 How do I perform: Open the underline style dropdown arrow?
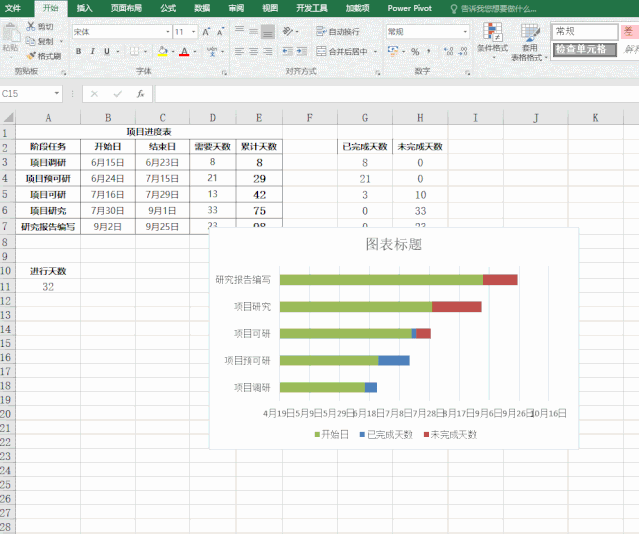tap(118, 51)
